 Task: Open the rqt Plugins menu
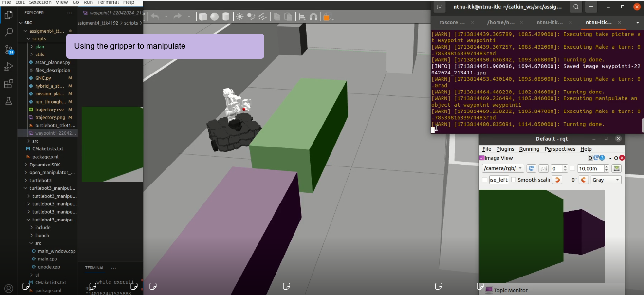coord(505,149)
